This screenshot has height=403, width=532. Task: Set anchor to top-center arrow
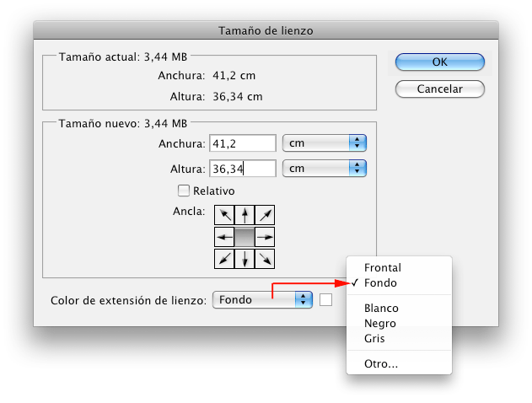point(245,215)
